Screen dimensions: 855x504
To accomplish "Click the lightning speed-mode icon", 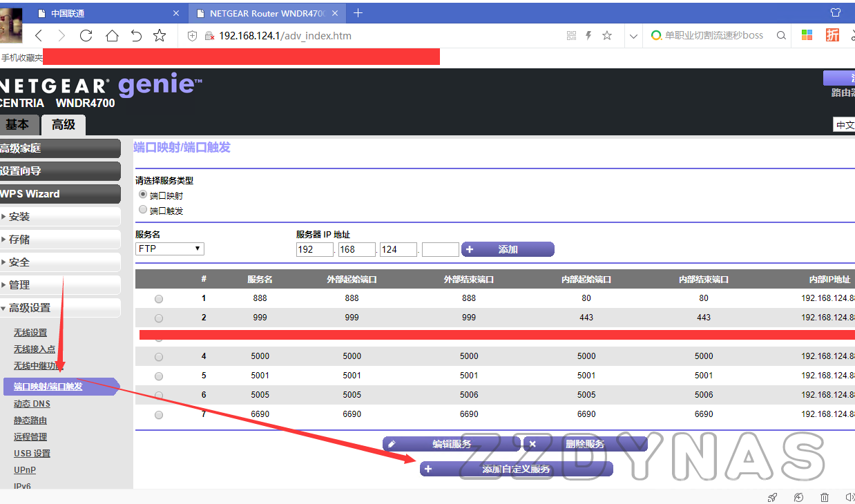I will tap(589, 36).
